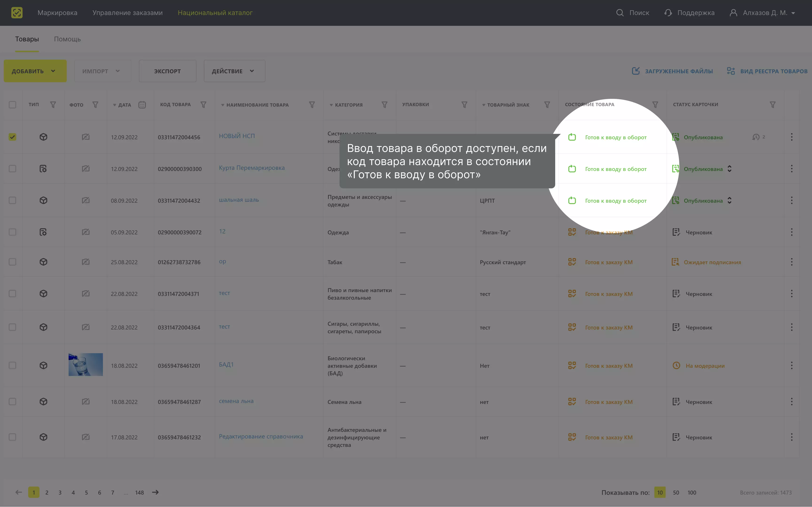Viewport: 812px width, 507px height.
Task: Open the Поиск search icon
Action: 620,13
